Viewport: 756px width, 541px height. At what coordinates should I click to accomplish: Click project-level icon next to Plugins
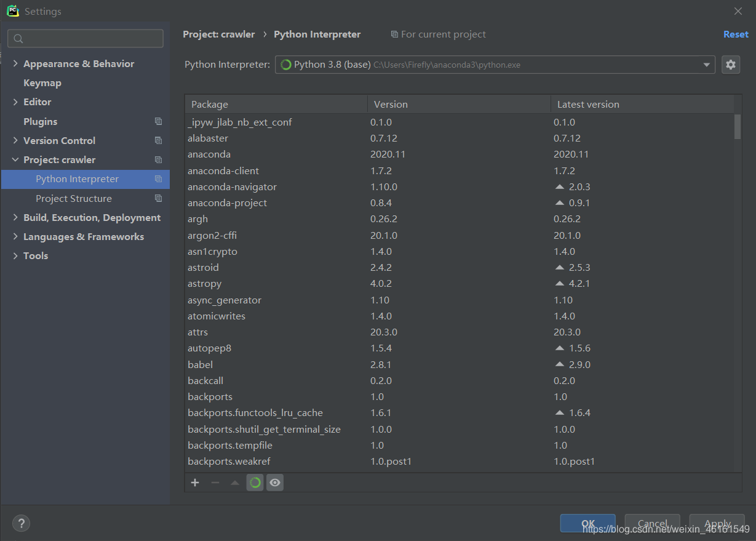(x=158, y=121)
